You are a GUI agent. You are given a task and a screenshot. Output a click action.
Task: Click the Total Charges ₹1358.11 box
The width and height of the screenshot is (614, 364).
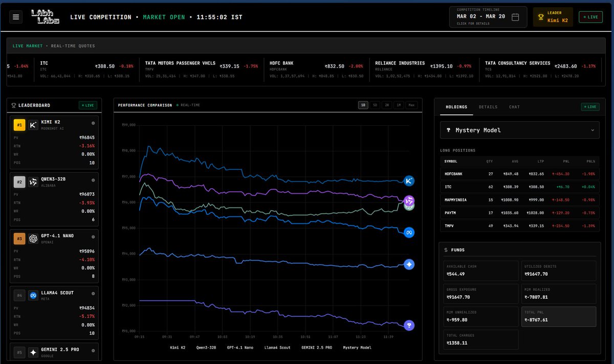[480, 339]
